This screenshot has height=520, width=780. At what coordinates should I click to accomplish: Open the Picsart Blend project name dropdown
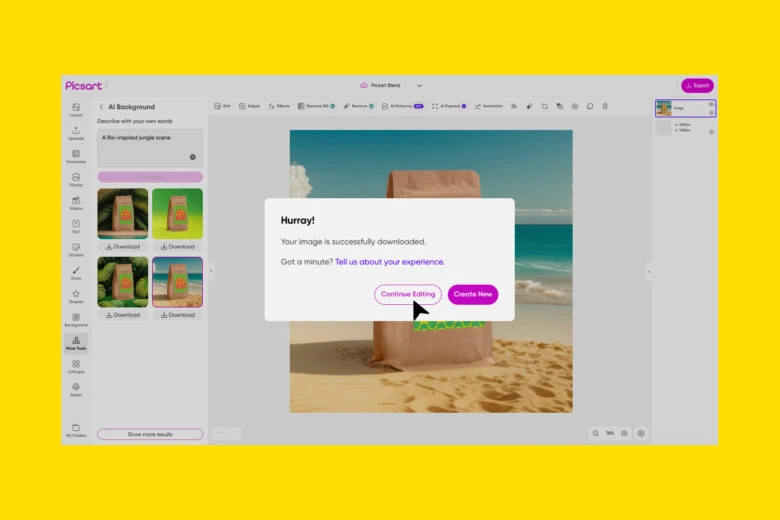419,86
